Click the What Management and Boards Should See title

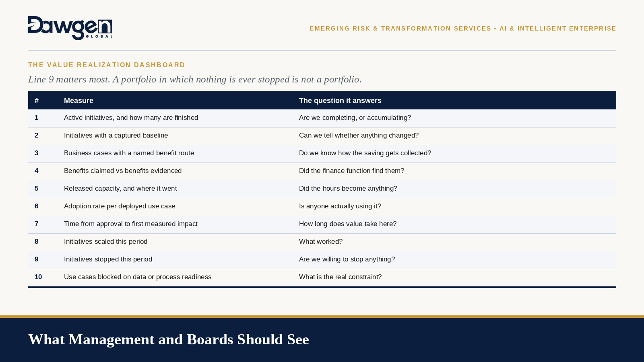pos(169,339)
